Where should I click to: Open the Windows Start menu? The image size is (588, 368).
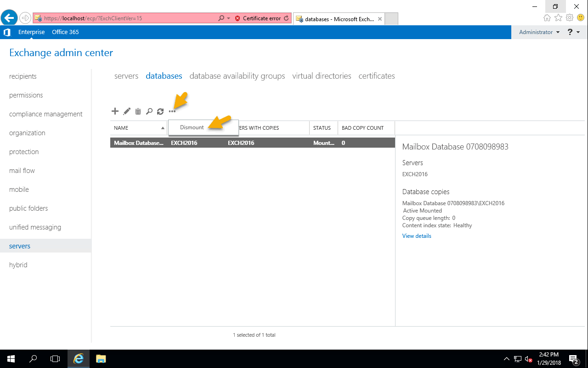(11, 359)
